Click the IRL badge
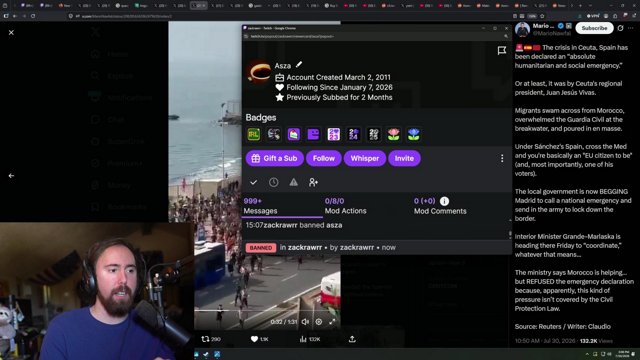 coord(253,134)
